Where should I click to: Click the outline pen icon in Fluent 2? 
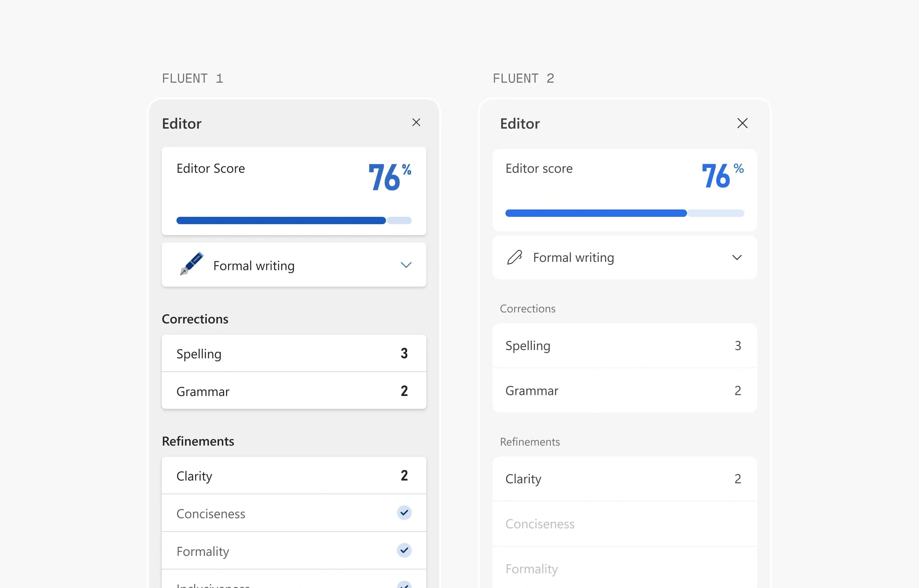514,257
